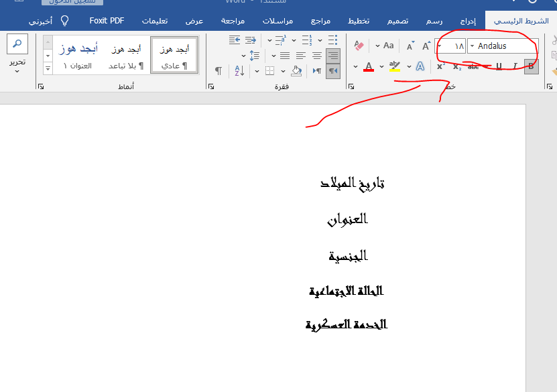Center the paragraph text
557x392 pixels.
(317, 56)
